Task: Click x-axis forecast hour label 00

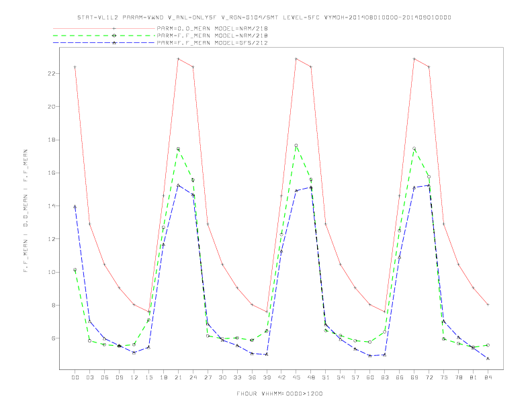Action: (x=75, y=377)
